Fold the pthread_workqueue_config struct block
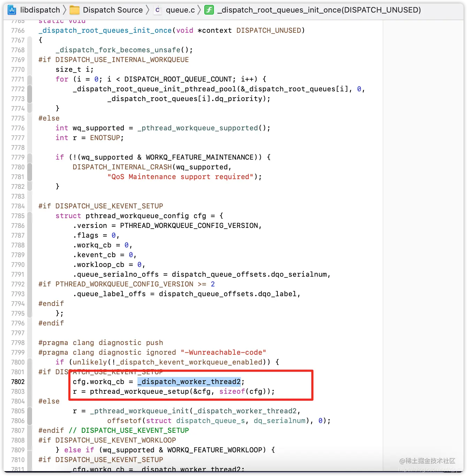467x476 pixels. coord(30,264)
